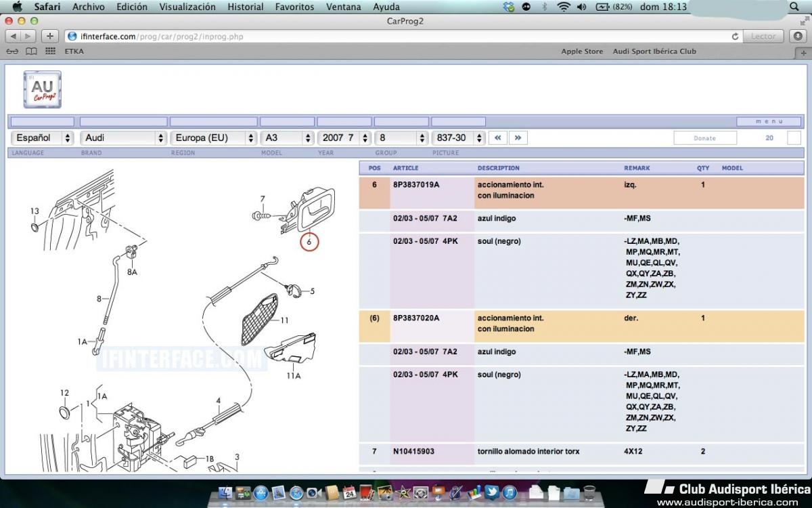This screenshot has width=812, height=508.
Task: Launch Finder from the Dock
Action: 226,492
